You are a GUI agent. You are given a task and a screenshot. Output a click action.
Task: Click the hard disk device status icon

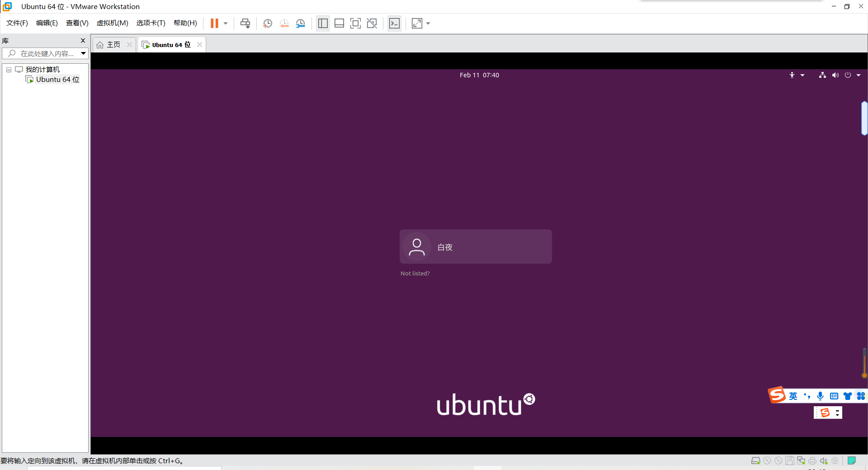point(755,461)
